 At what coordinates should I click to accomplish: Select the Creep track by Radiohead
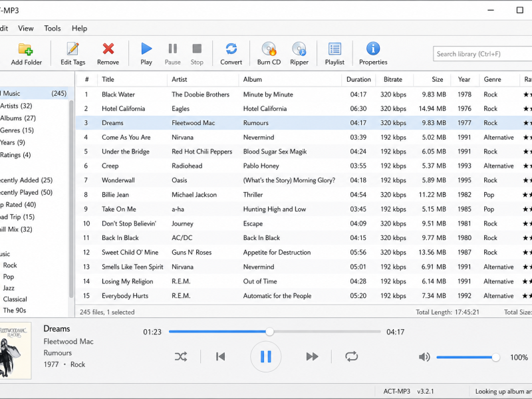point(304,166)
